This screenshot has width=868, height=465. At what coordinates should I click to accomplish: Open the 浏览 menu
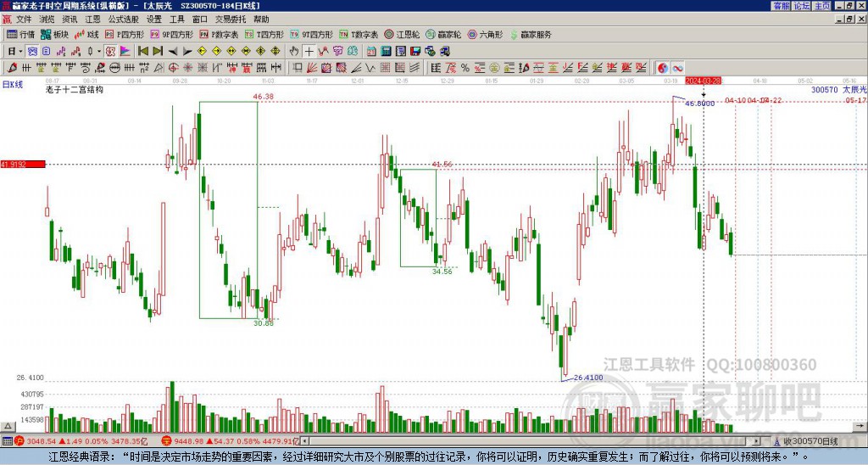47,20
